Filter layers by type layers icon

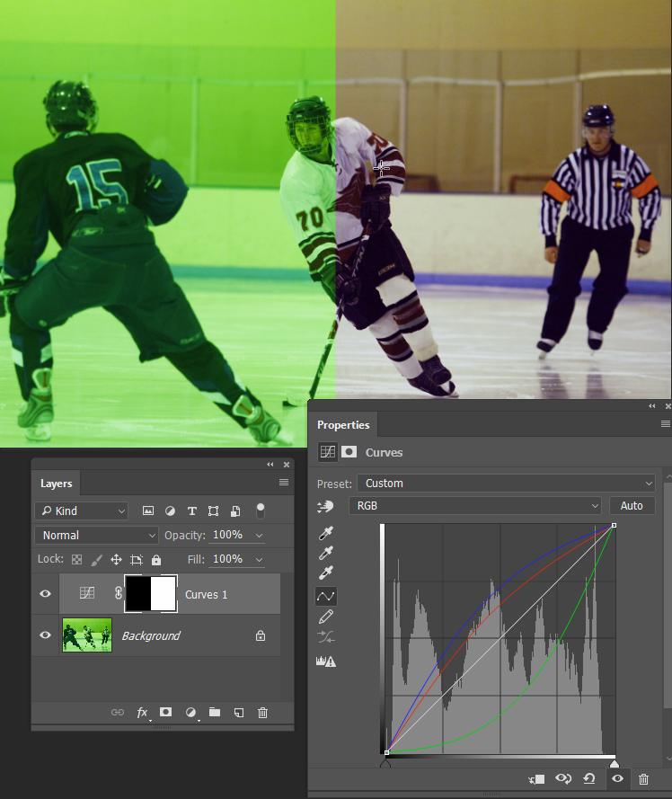(x=192, y=510)
